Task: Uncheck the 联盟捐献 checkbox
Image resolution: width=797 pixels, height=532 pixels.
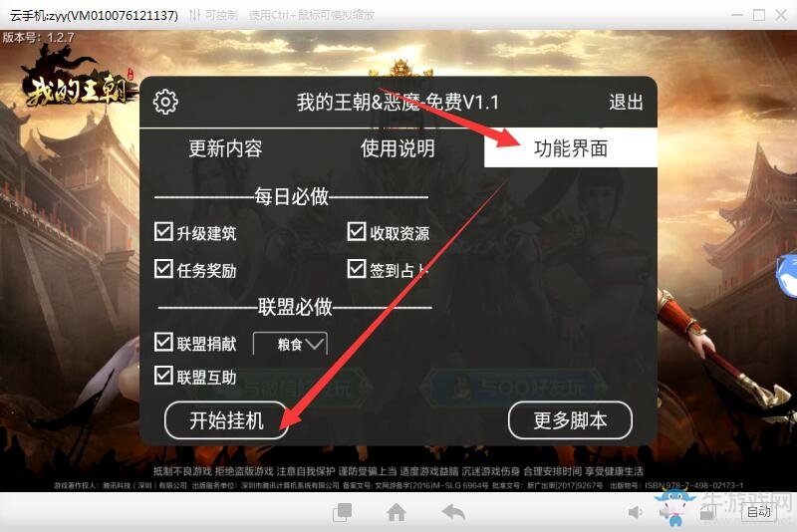Action: pyautogui.click(x=163, y=342)
